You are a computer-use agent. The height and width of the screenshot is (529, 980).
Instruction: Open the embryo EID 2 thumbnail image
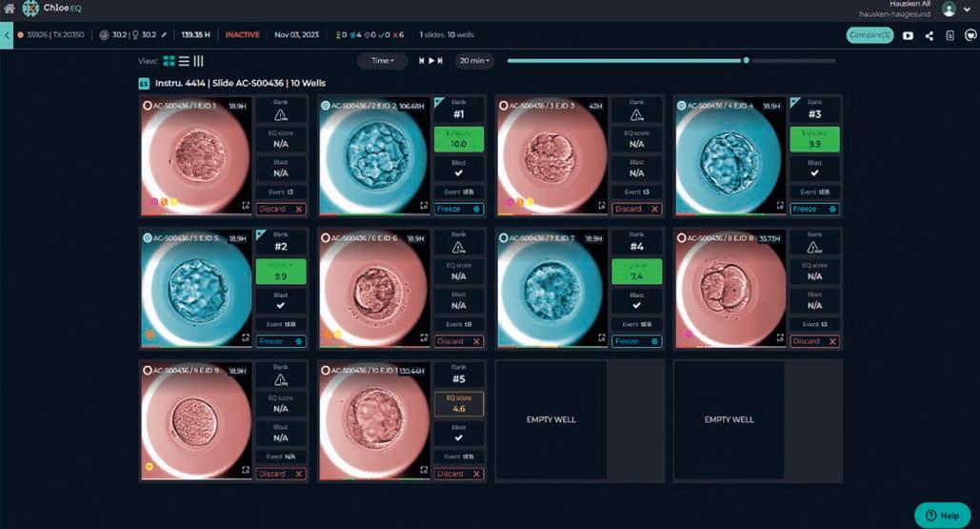[373, 156]
